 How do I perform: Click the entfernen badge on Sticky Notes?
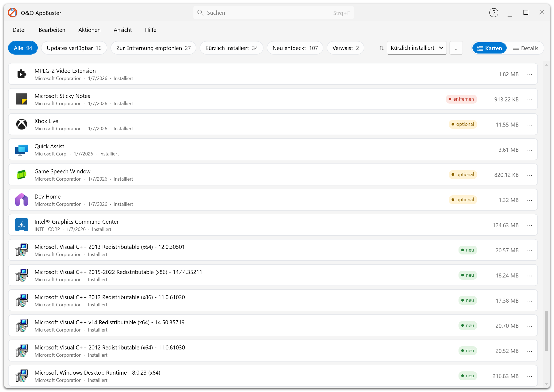tap(461, 99)
